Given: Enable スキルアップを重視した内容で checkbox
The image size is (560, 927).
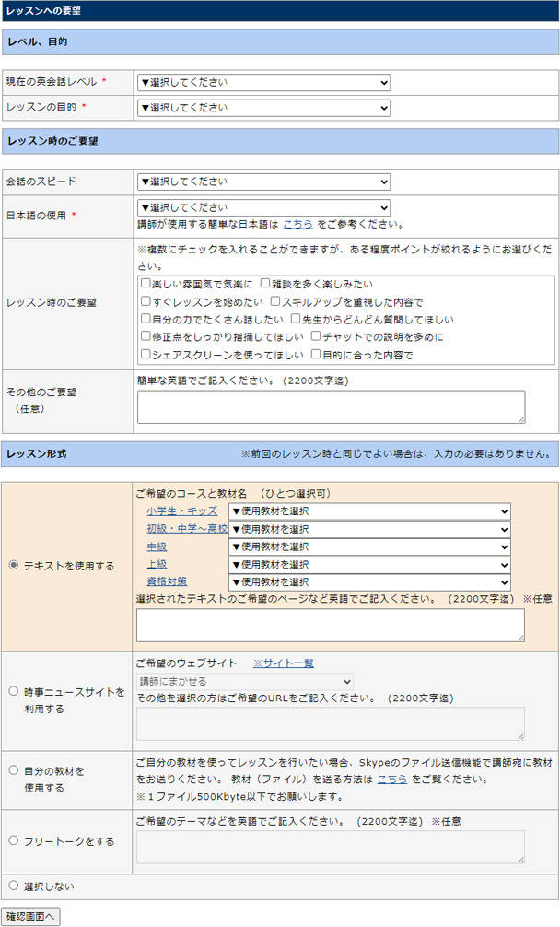Looking at the screenshot, I should pos(275,302).
